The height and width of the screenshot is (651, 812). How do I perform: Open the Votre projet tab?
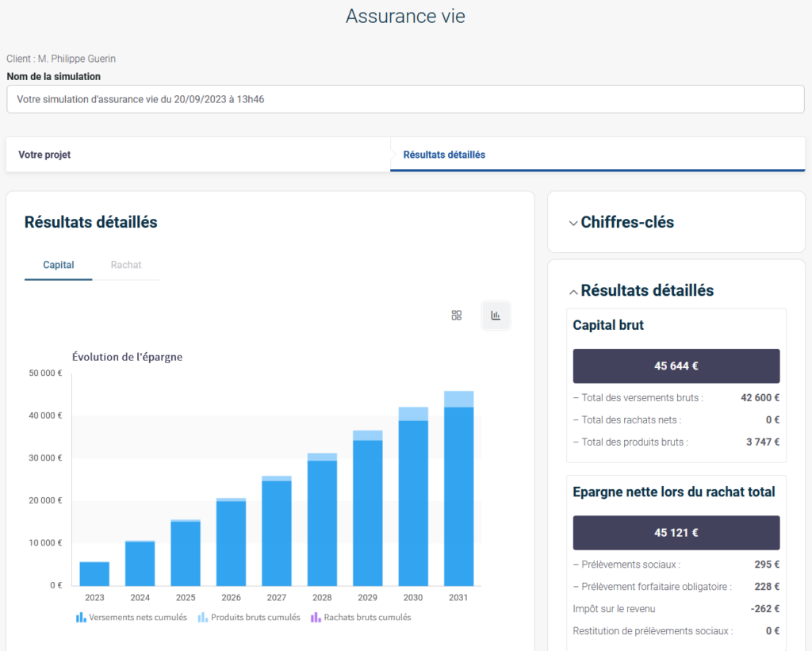point(44,155)
